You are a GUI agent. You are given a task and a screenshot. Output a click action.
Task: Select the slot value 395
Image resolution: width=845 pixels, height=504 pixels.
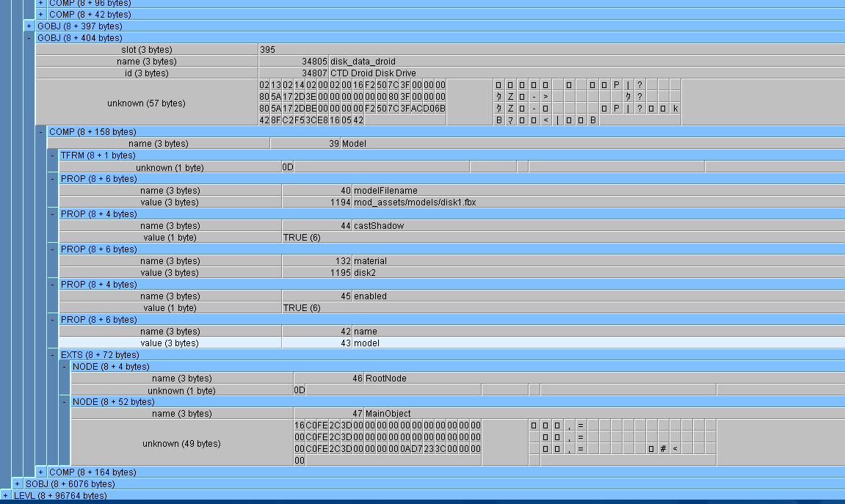pyautogui.click(x=268, y=50)
